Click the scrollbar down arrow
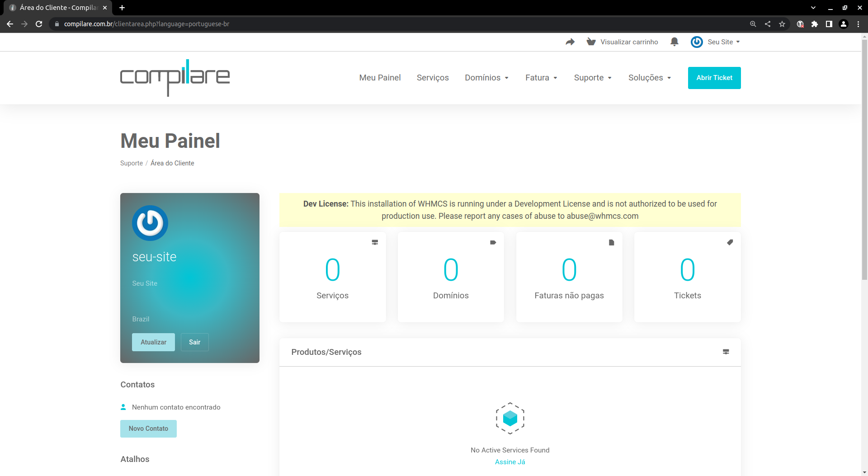The width and height of the screenshot is (868, 476). click(864, 472)
